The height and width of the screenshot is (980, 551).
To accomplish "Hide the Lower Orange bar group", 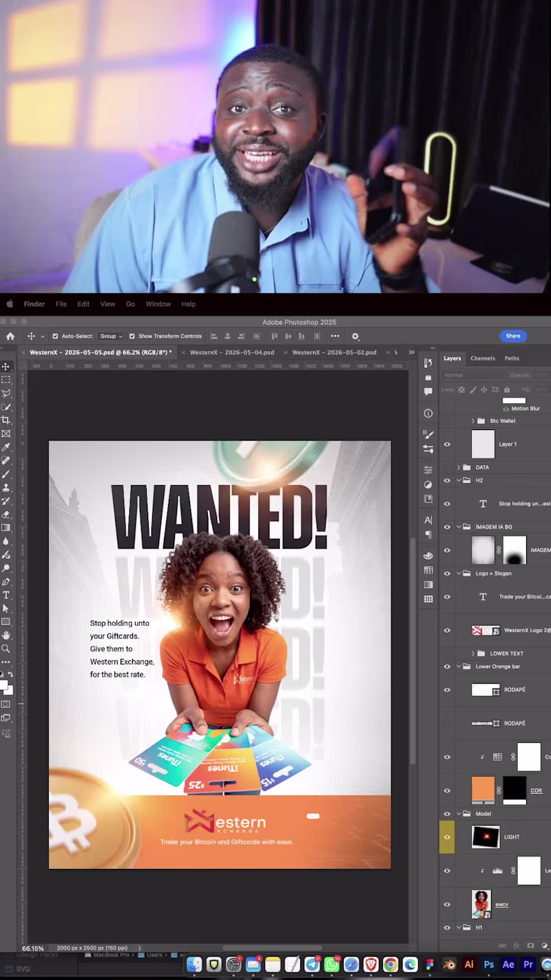I will point(447,666).
